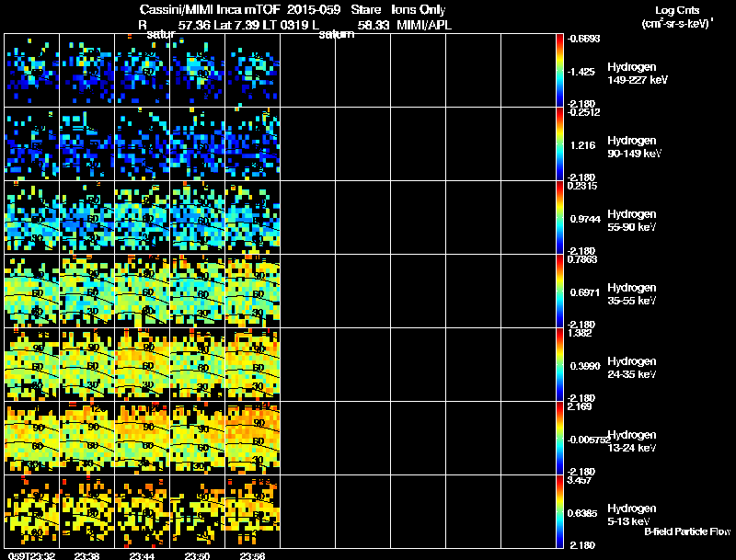Click the 13-24 keV image at 23:56
Screen dimensions: 736x560
[x=252, y=439]
